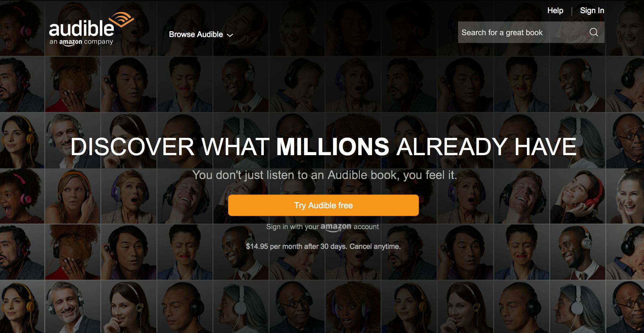The height and width of the screenshot is (333, 644).
Task: Click the bold word MILLIONS in headline
Action: [333, 147]
